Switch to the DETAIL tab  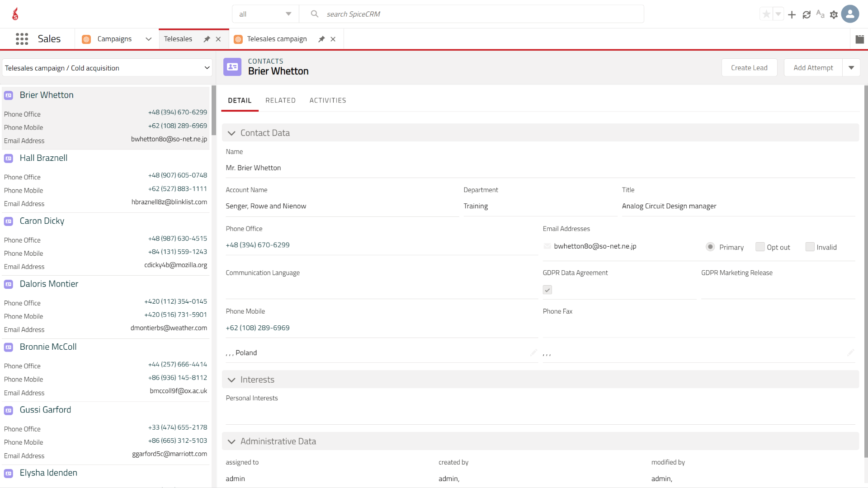(x=240, y=100)
